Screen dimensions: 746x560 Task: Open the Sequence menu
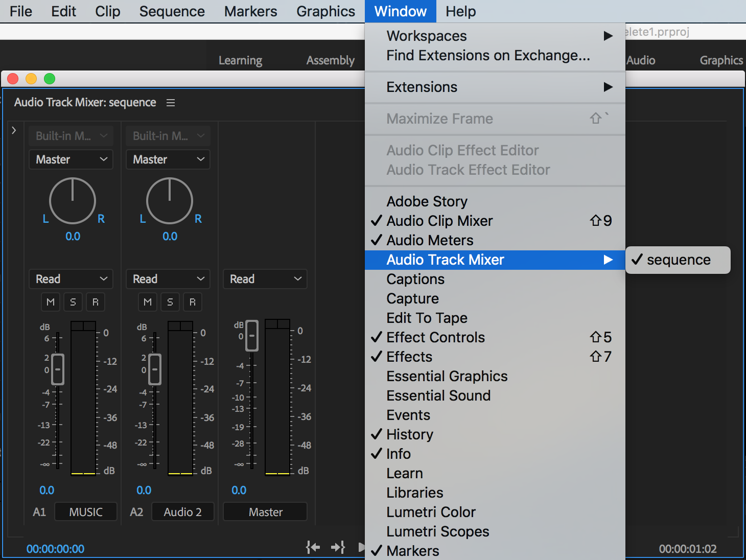172,11
